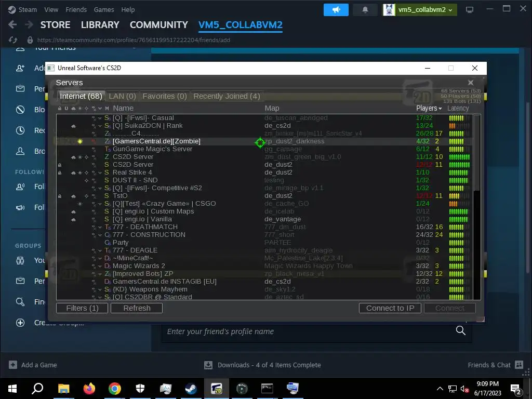
Task: Click Add a Game in Steam
Action: click(x=33, y=365)
